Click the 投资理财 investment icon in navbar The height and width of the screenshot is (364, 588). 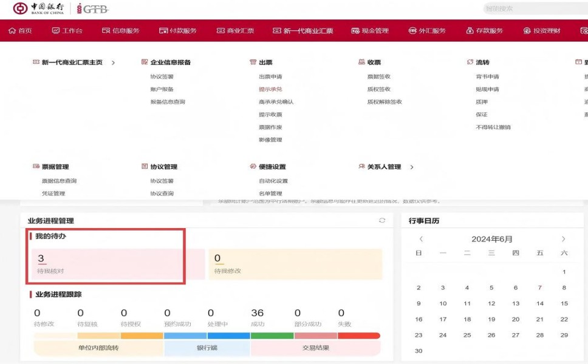pyautogui.click(x=527, y=31)
